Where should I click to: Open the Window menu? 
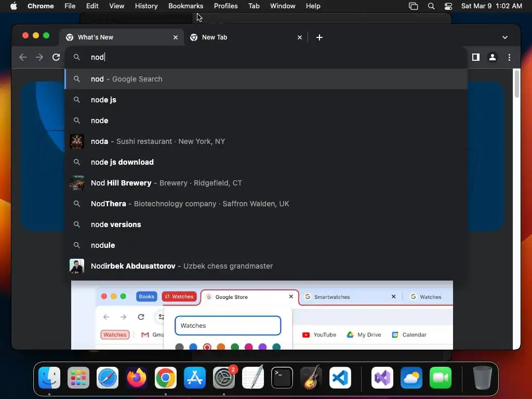point(283,6)
